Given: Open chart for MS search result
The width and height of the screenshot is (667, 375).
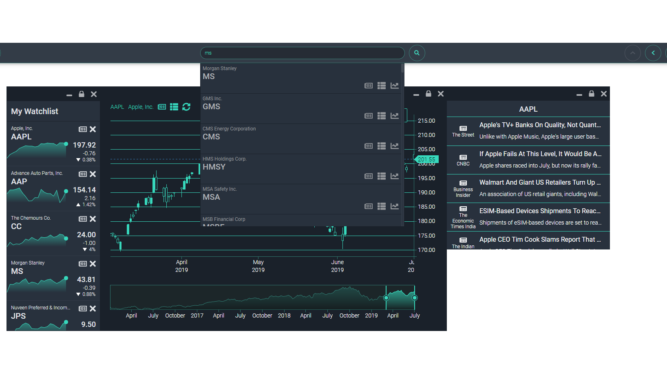Looking at the screenshot, I should (x=394, y=86).
